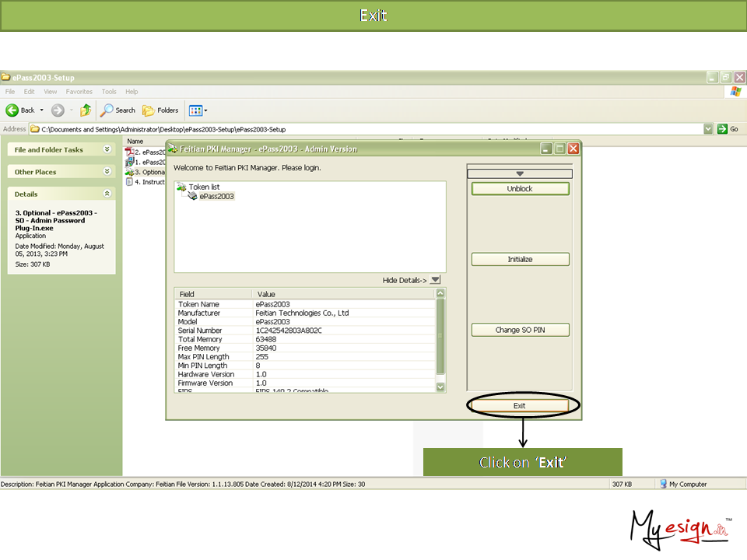Click the Back arrow icon in Explorer
This screenshot has width=747, height=560.
12,110
